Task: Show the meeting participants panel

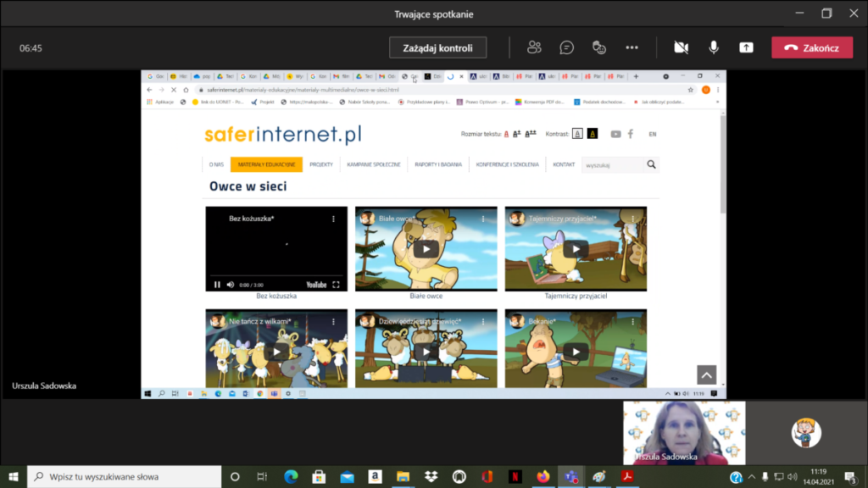Action: (534, 47)
